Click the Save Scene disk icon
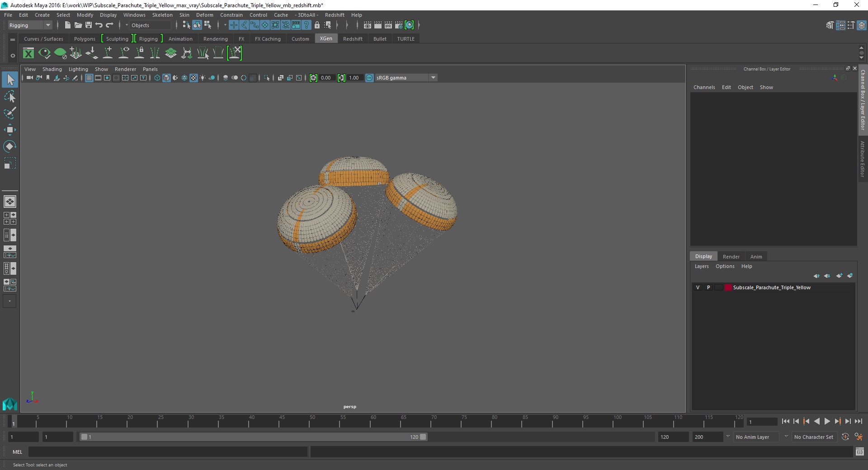 point(89,25)
